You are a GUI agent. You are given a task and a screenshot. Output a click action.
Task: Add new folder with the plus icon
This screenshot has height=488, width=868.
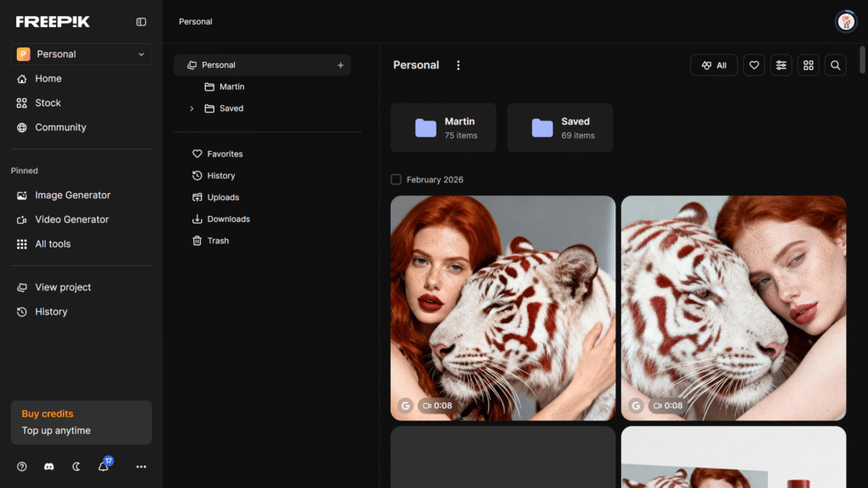coord(341,65)
